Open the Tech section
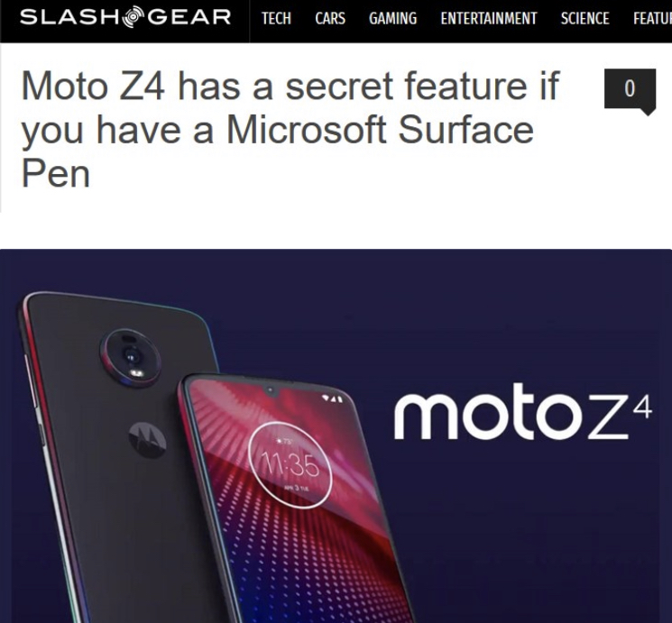 tap(276, 18)
